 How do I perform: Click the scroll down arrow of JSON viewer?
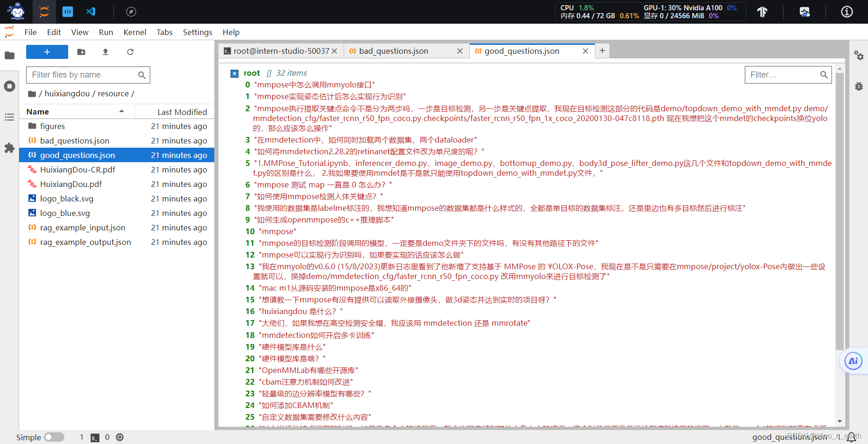tap(840, 421)
